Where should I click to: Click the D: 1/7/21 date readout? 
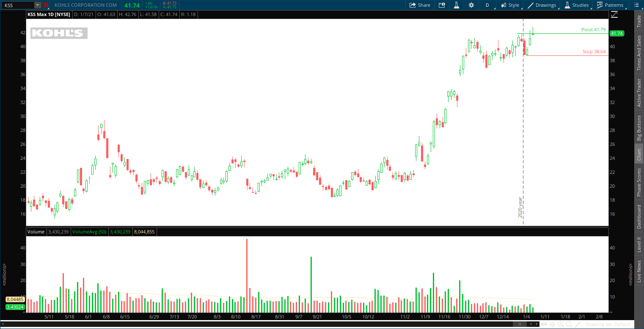click(84, 14)
